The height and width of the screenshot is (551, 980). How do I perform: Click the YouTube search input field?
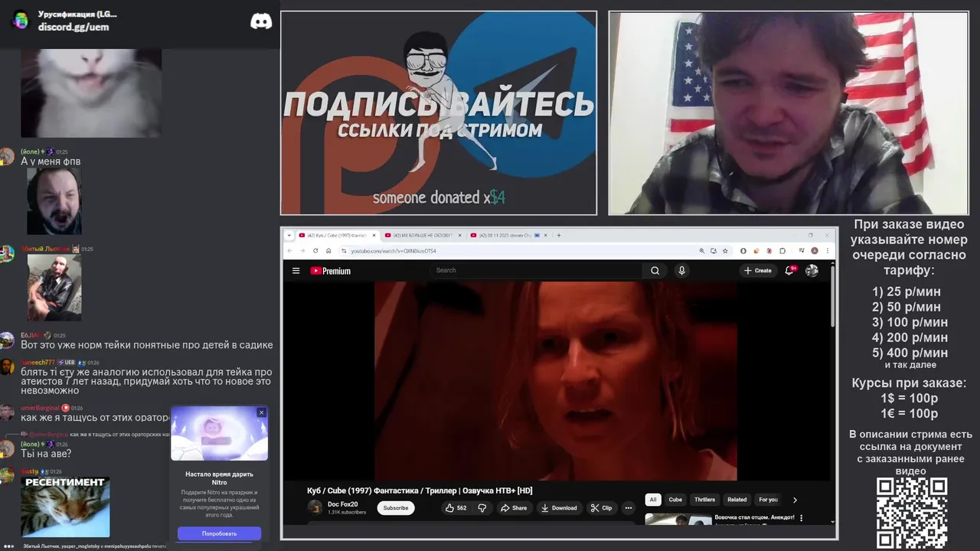click(536, 270)
